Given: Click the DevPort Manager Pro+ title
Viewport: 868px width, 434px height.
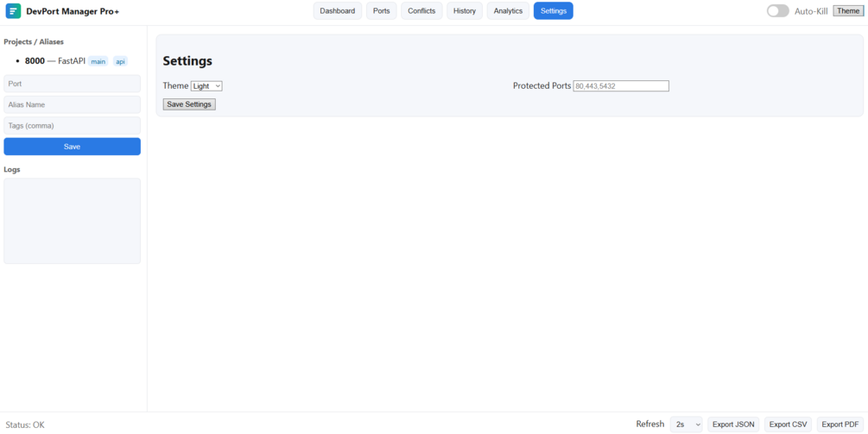Looking at the screenshot, I should pyautogui.click(x=73, y=11).
